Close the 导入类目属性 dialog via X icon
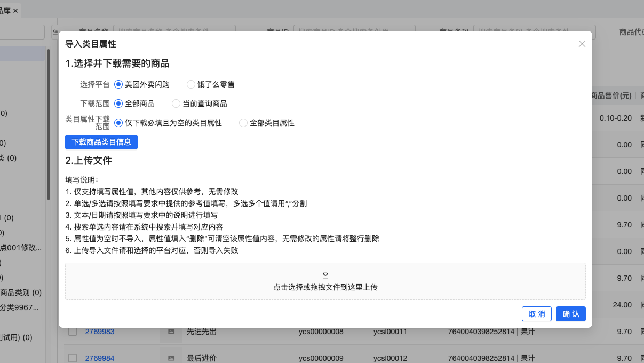 (582, 44)
